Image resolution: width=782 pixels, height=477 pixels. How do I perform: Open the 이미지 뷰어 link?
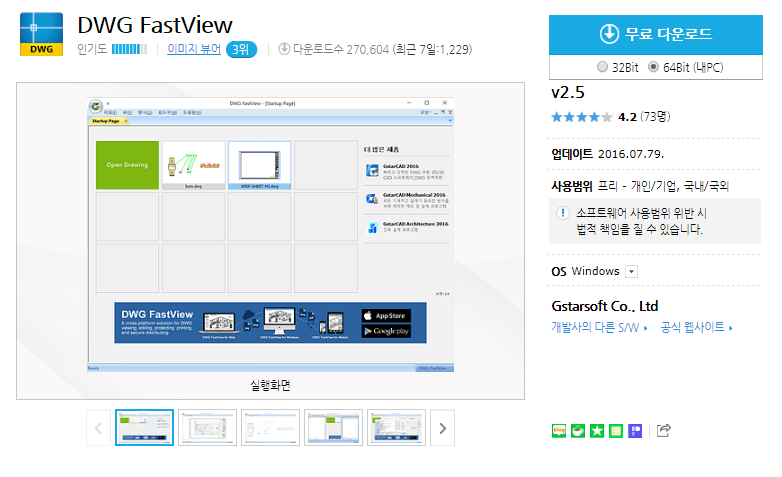point(194,48)
